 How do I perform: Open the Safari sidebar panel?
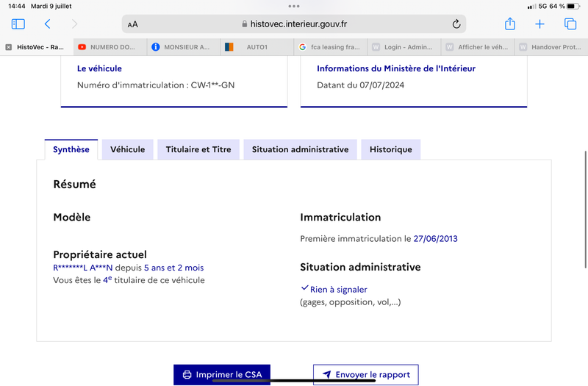click(18, 24)
